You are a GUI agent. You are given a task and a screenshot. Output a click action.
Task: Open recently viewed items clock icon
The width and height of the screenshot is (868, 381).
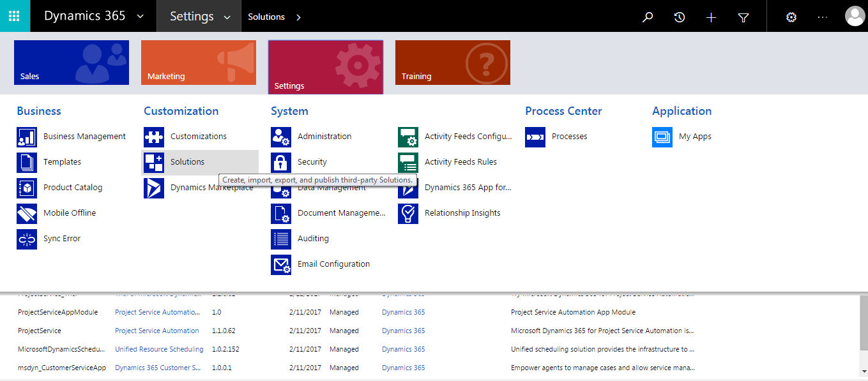679,17
